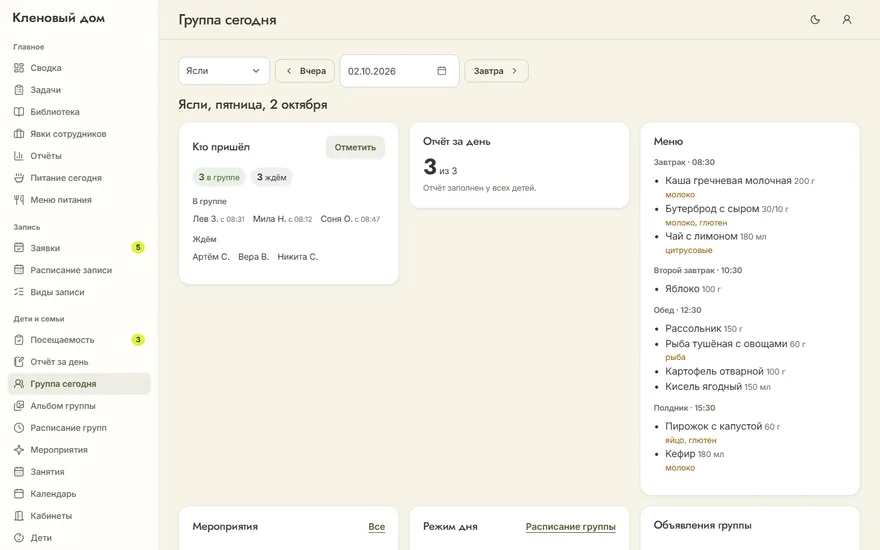This screenshot has height=550, width=880.
Task: Click the date field 02.10.2026
Action: point(400,71)
